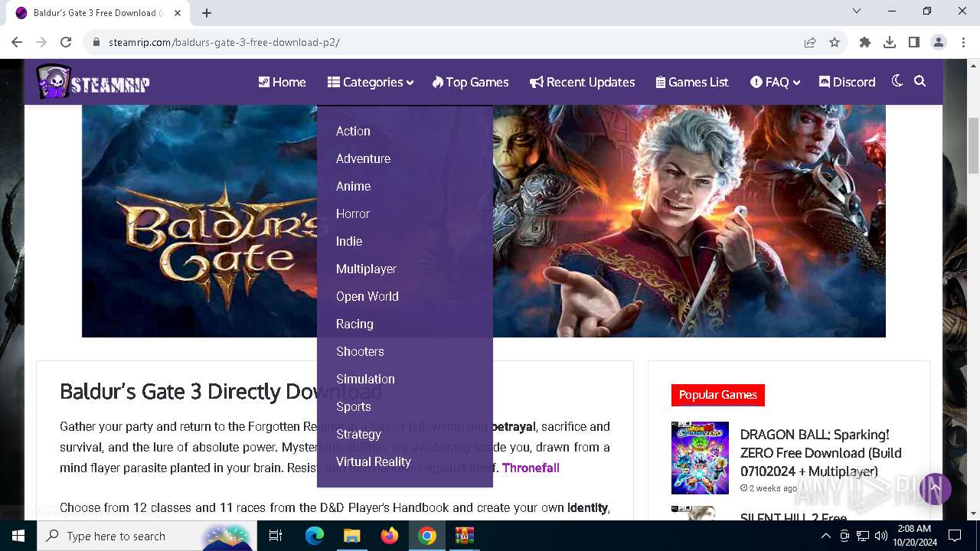Select the Multiplayer category
This screenshot has width=980, height=551.
point(366,269)
